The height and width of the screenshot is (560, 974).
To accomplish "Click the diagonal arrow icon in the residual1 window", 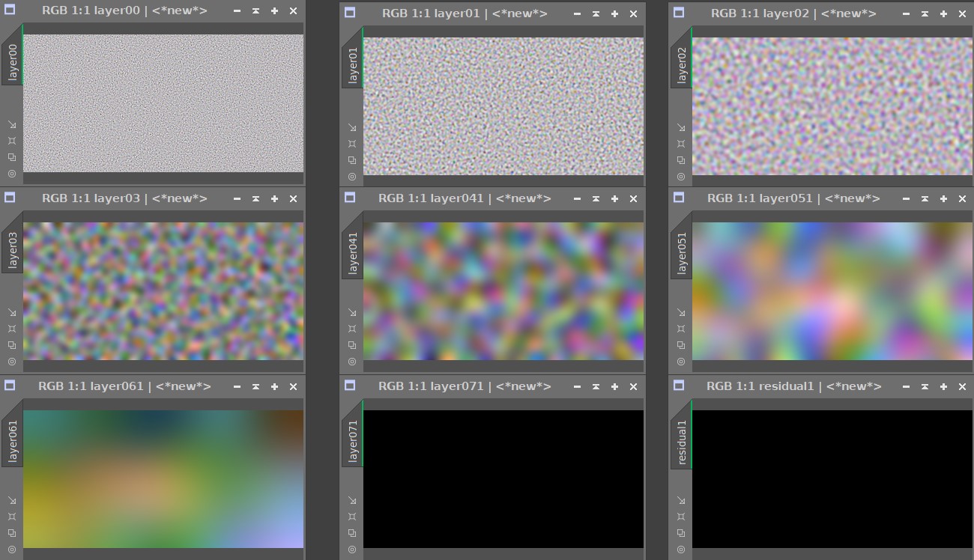I will 681,501.
